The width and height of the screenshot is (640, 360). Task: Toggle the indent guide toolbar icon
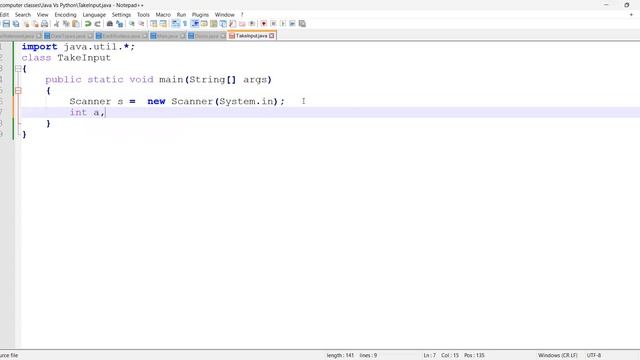click(x=195, y=24)
